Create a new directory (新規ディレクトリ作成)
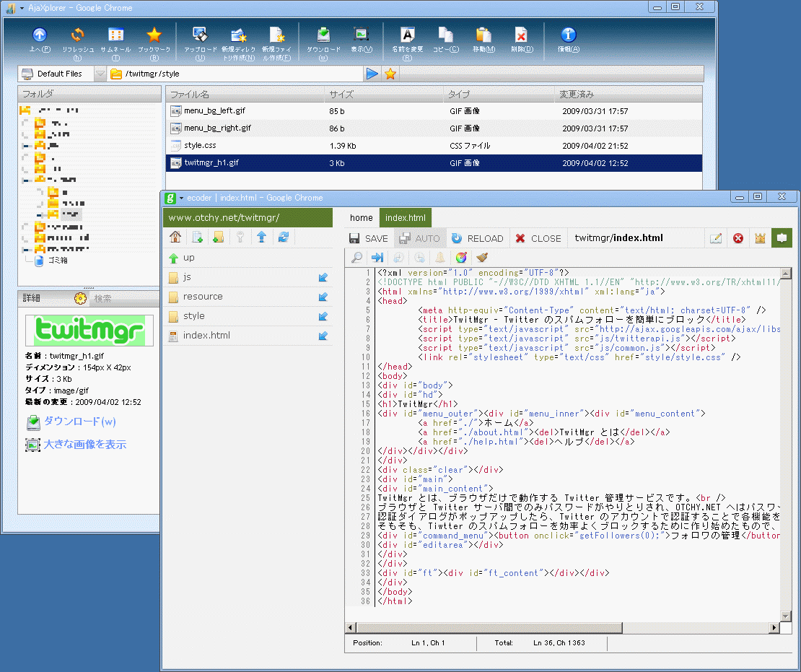The image size is (801, 672). [x=238, y=43]
